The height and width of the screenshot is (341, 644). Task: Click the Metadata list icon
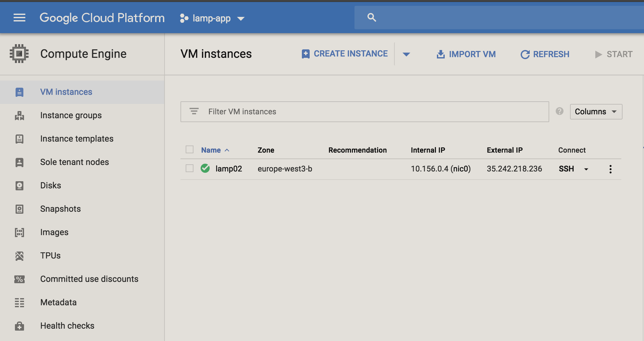click(19, 303)
